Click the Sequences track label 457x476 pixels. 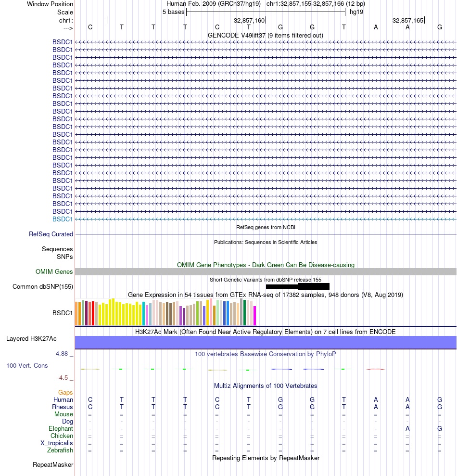57,249
